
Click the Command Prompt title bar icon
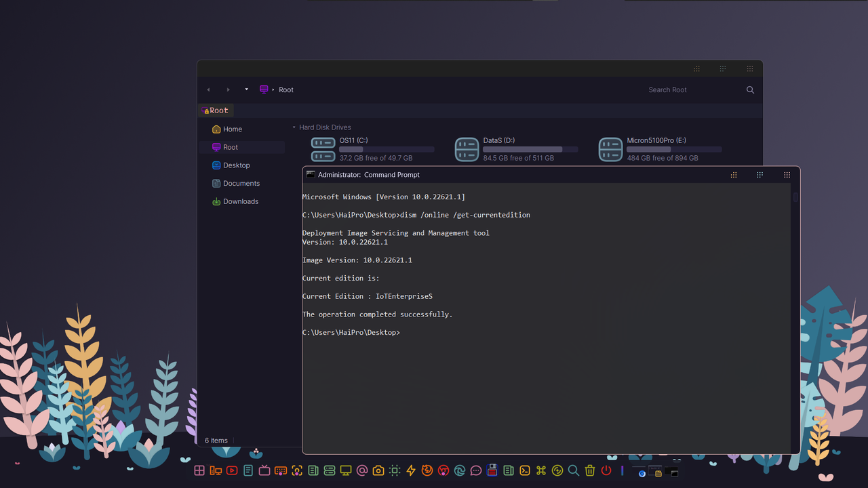[311, 174]
